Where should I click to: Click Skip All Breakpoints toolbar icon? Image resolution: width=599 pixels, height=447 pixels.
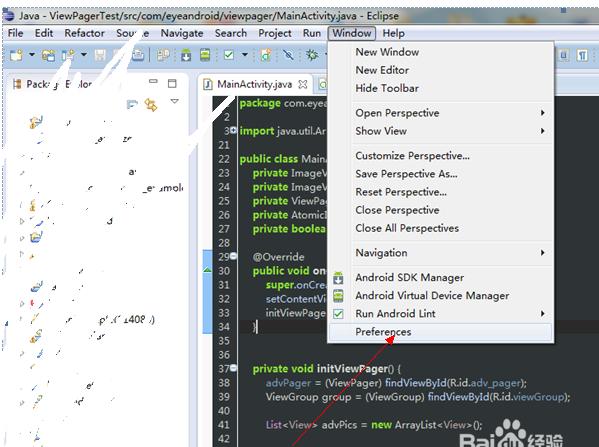click(x=288, y=55)
